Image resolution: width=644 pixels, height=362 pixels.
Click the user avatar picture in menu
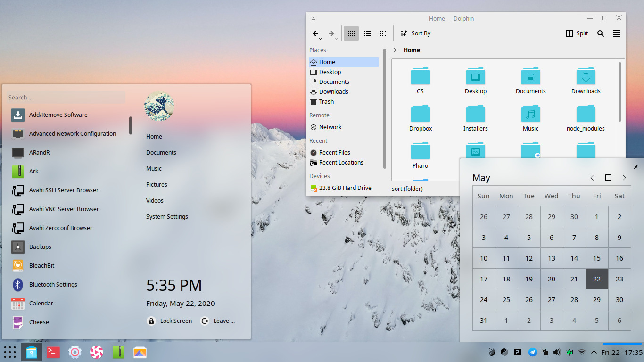159,106
